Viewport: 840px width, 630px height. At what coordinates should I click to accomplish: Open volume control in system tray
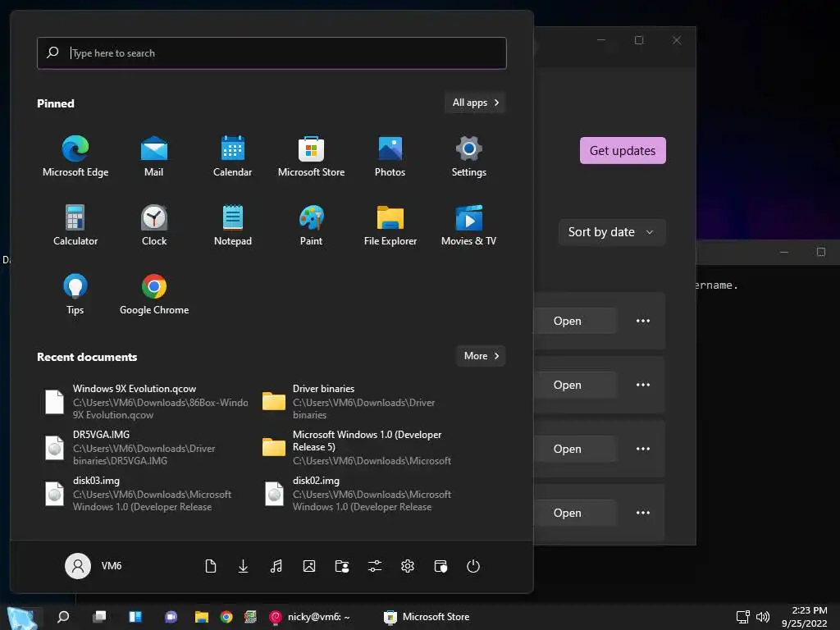click(x=763, y=617)
